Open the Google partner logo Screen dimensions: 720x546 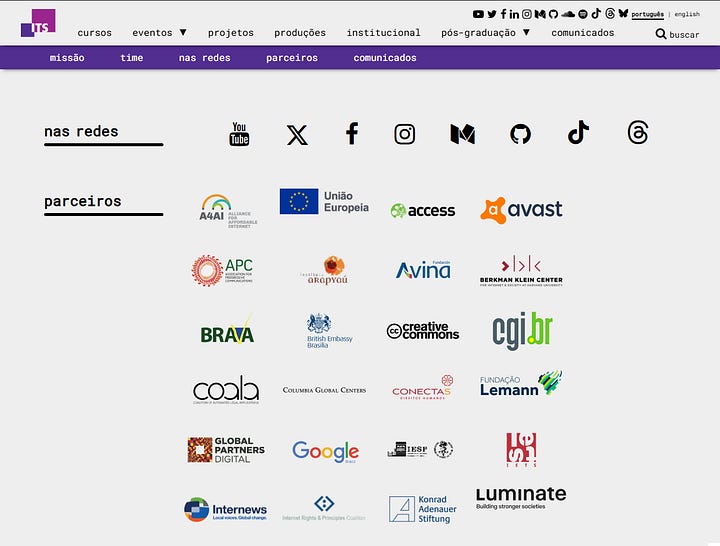coord(326,451)
